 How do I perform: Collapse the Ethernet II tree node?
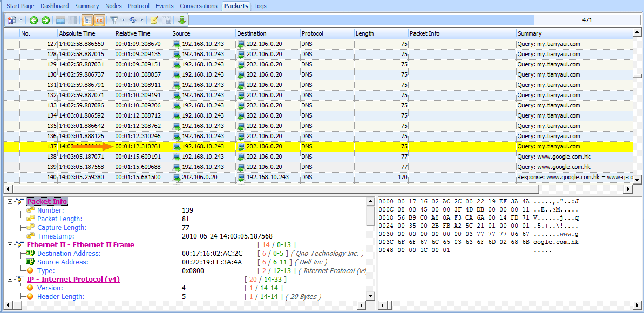coord(11,245)
